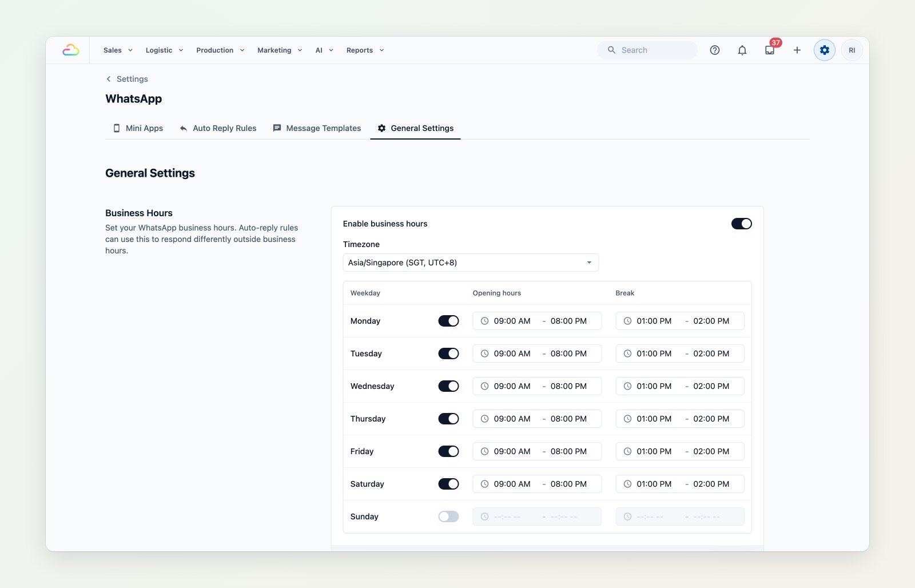This screenshot has width=915, height=588.
Task: Expand the Reports menu
Action: click(365, 50)
